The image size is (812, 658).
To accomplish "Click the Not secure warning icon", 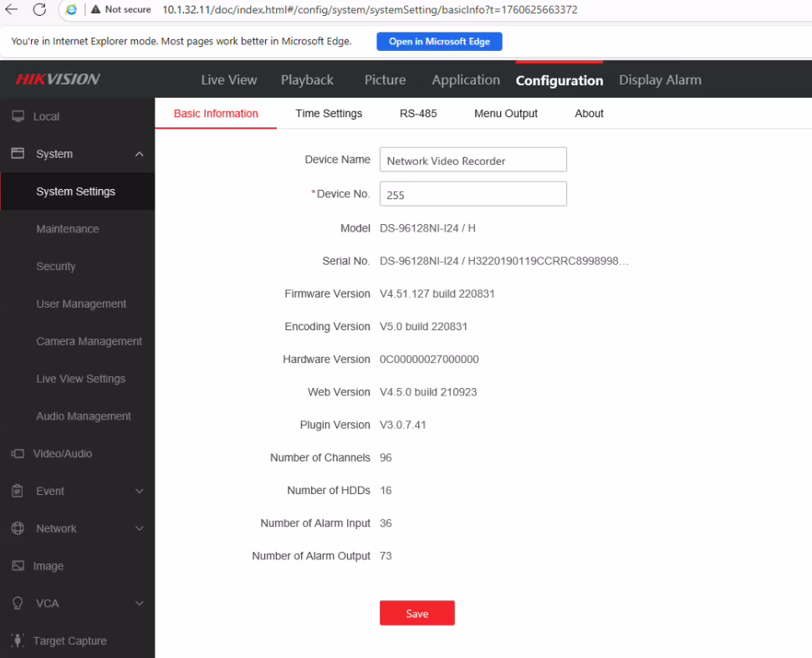I will (x=96, y=9).
